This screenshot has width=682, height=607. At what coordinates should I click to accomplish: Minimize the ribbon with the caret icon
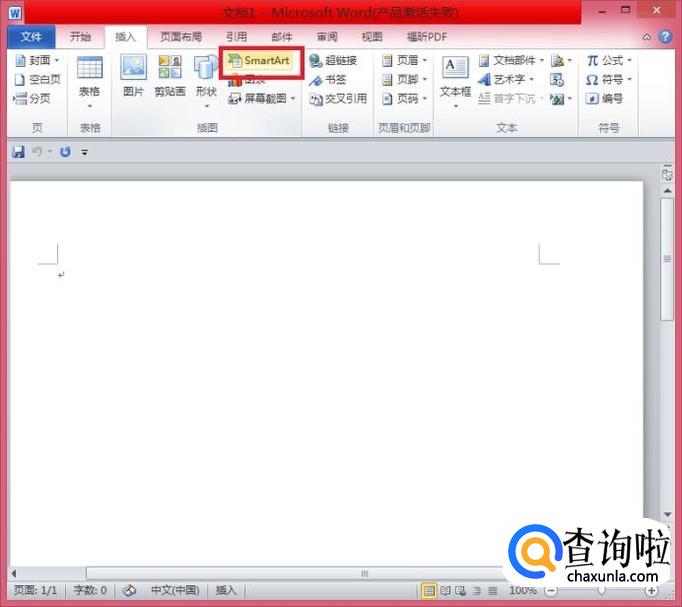click(x=647, y=37)
